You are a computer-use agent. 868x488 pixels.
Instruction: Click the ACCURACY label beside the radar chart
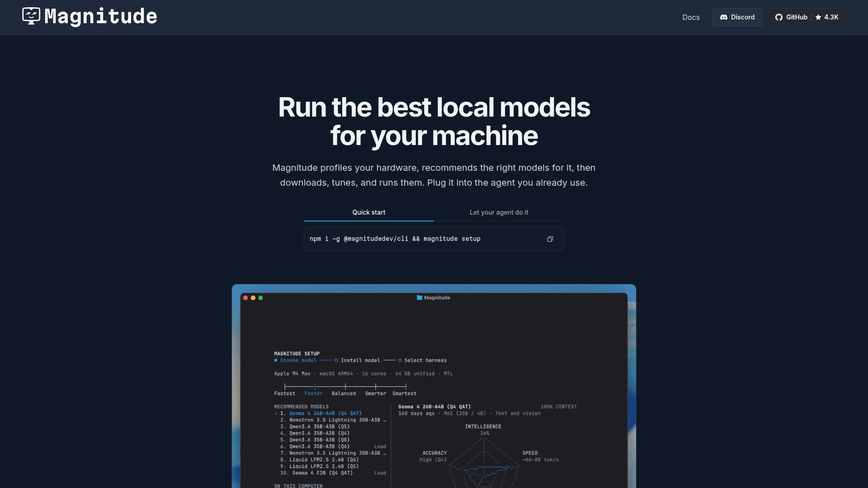(x=434, y=453)
